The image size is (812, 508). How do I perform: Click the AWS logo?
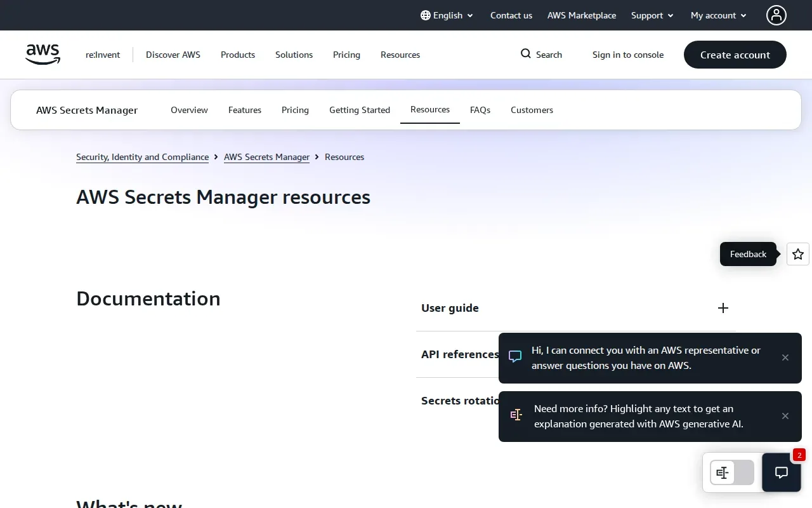(43, 55)
